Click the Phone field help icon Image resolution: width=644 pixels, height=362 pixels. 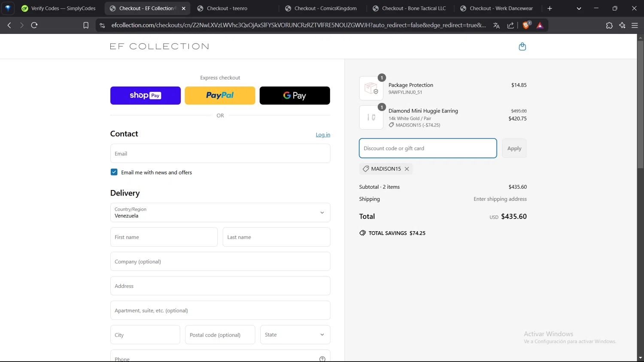point(322,359)
